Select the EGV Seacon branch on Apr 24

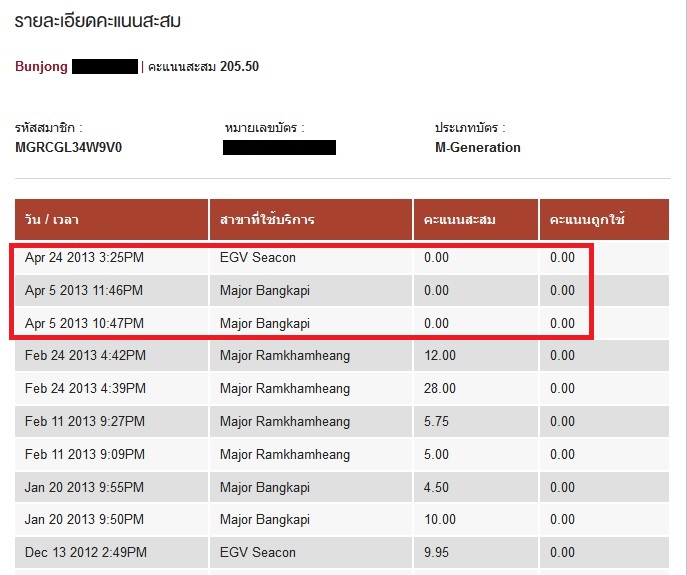[x=258, y=257]
